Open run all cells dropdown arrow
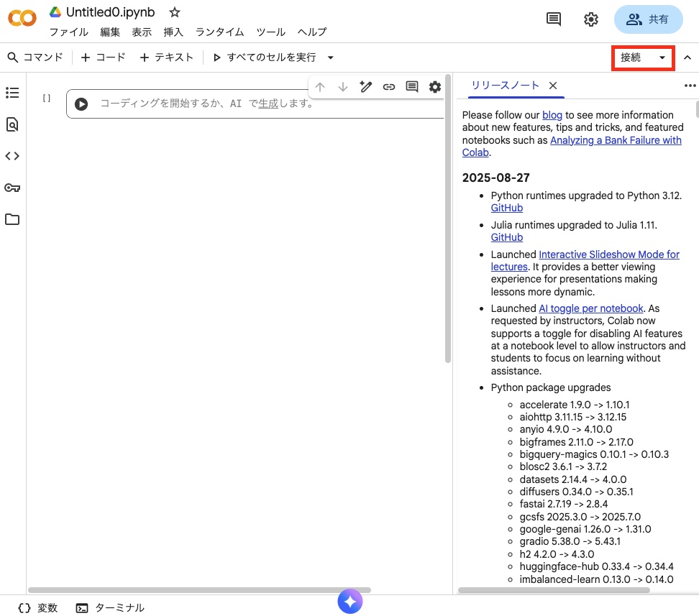Image resolution: width=699 pixels, height=616 pixels. [331, 58]
